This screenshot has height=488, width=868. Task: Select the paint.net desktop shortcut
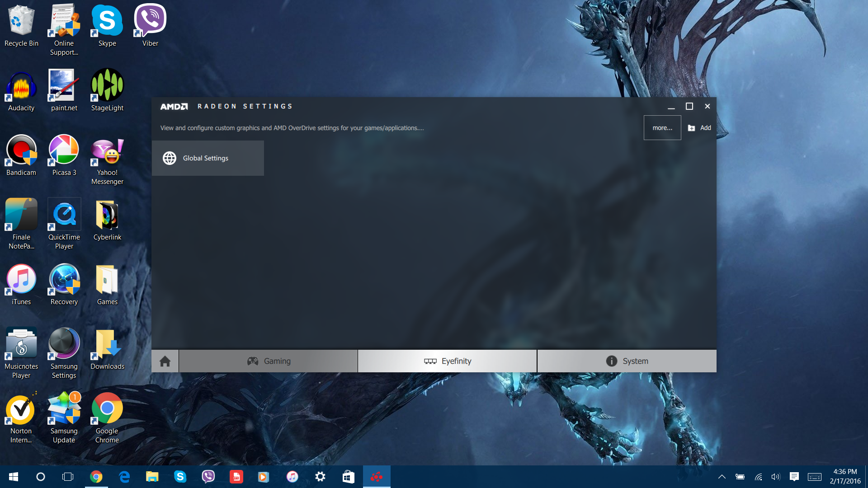[64, 91]
